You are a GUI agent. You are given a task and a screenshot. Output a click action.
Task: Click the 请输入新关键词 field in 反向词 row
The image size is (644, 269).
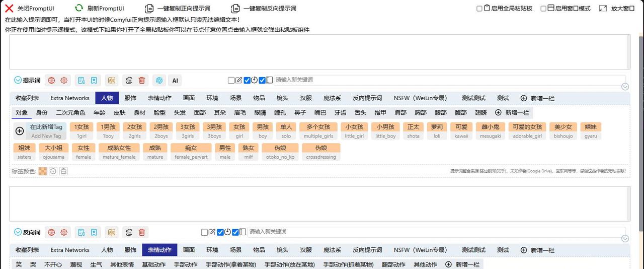pos(436,232)
